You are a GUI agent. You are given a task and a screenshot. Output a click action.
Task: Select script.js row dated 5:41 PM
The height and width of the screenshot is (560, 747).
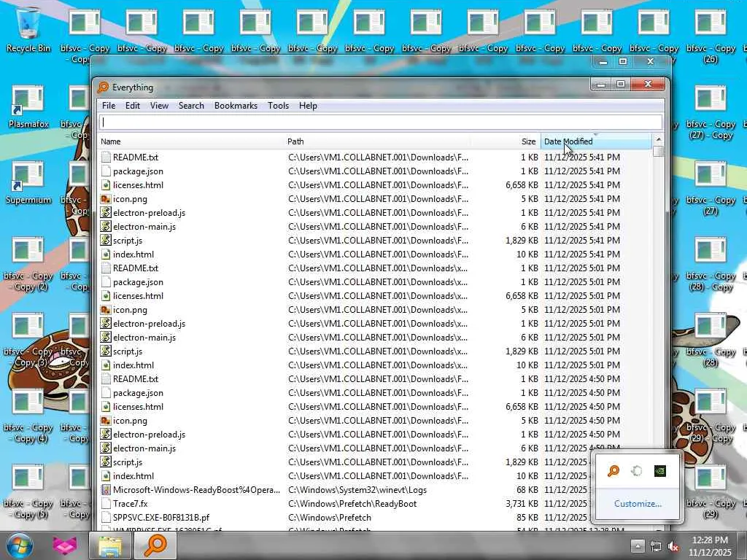click(375, 241)
